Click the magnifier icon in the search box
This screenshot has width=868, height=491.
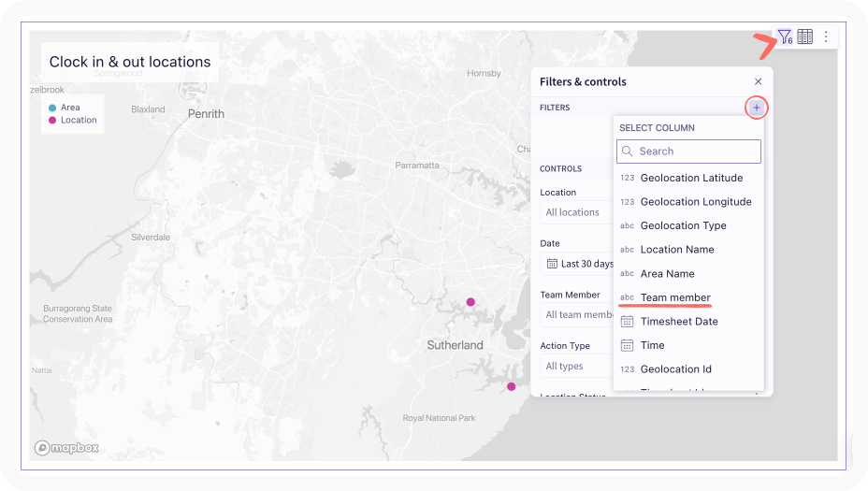click(628, 152)
